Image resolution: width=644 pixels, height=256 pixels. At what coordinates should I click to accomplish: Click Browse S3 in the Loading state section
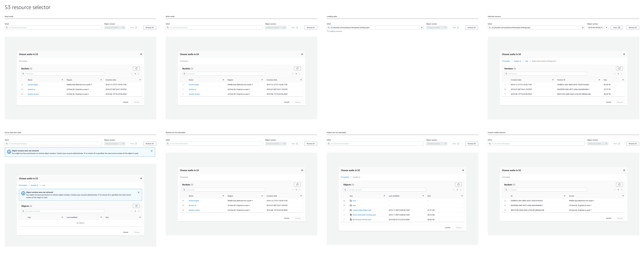click(x=472, y=28)
